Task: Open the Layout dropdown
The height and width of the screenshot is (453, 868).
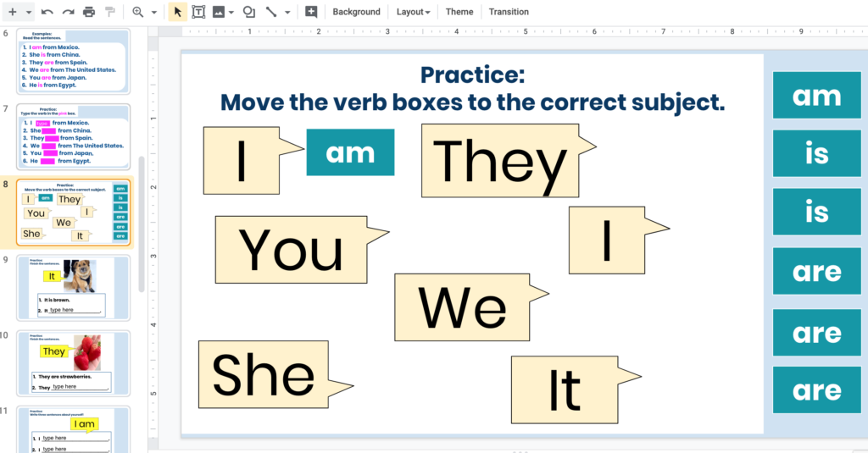Action: tap(414, 12)
